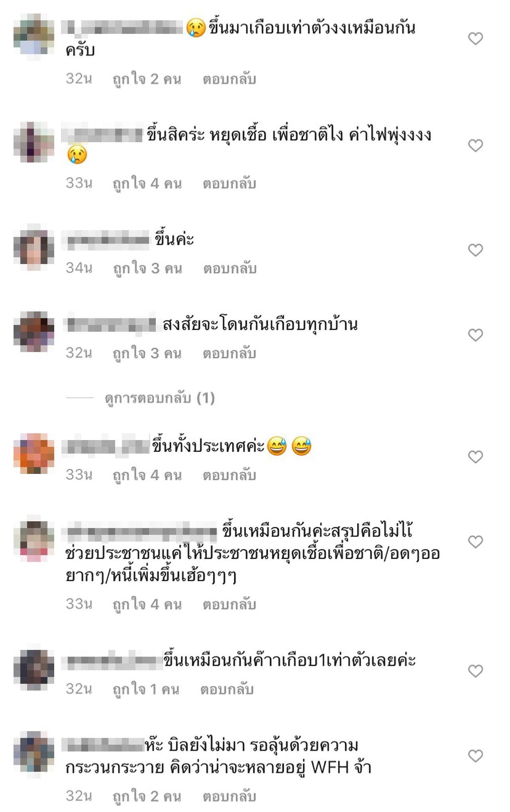The height and width of the screenshot is (812, 510).
Task: Like the 'เกือบ1เท่าตัวเลยค่ะ' comment
Action: pos(475,671)
